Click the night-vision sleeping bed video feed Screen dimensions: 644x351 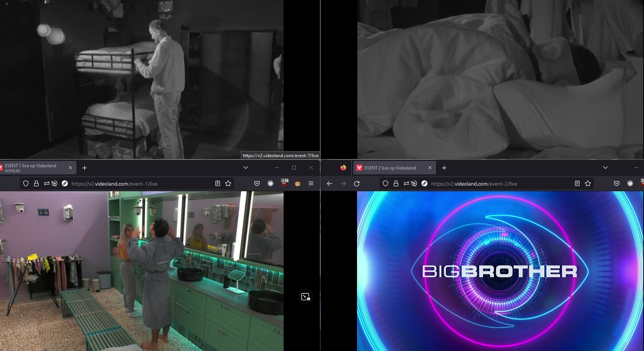(500, 79)
